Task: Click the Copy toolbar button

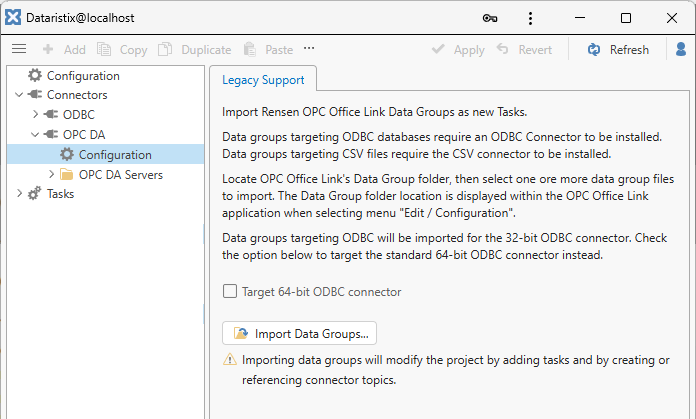Action: tap(122, 49)
